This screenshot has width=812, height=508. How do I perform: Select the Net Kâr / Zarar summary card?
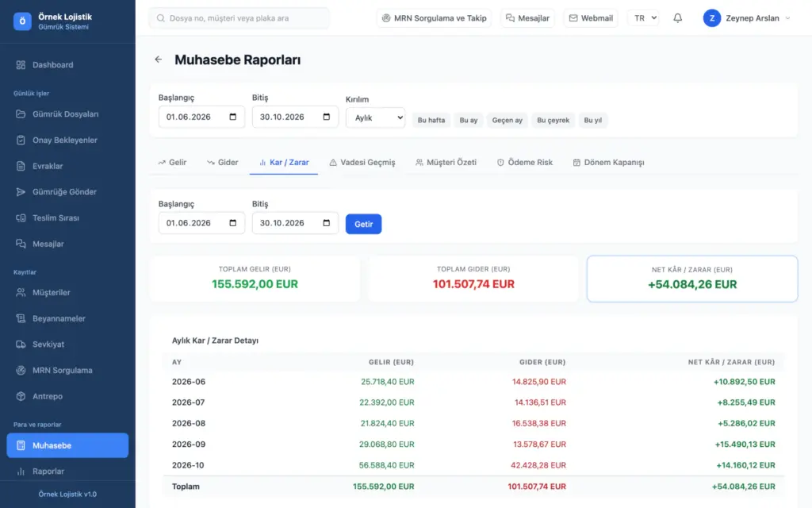[x=691, y=279]
